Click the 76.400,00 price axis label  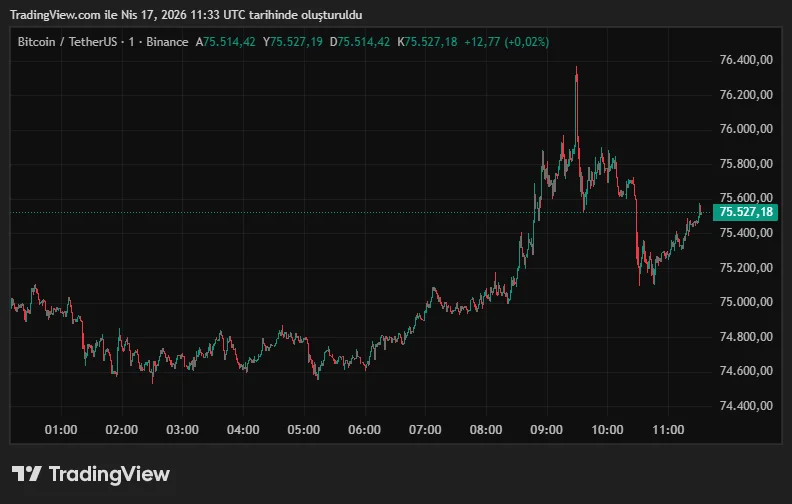pyautogui.click(x=746, y=60)
